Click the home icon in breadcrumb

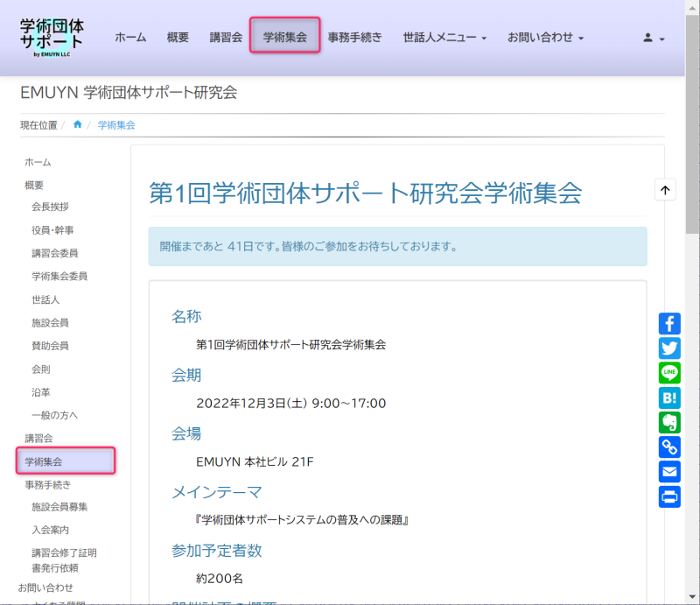(x=78, y=125)
